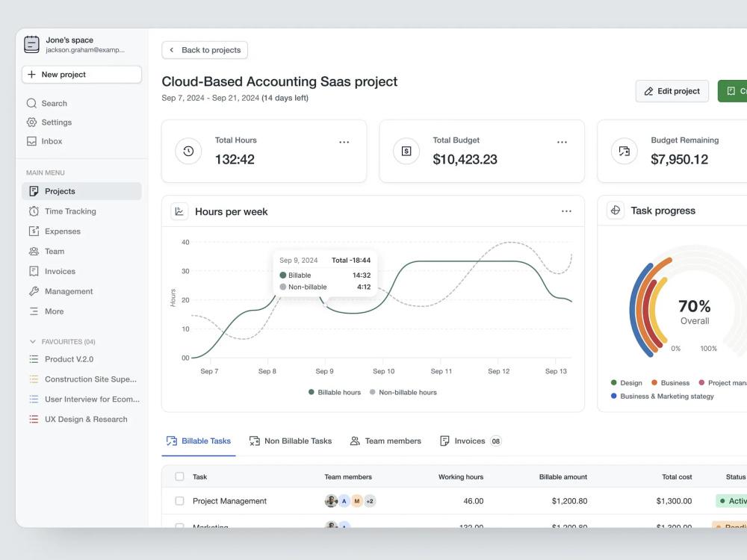747x560 pixels.
Task: Click the +2 members badge
Action: pyautogui.click(x=370, y=501)
